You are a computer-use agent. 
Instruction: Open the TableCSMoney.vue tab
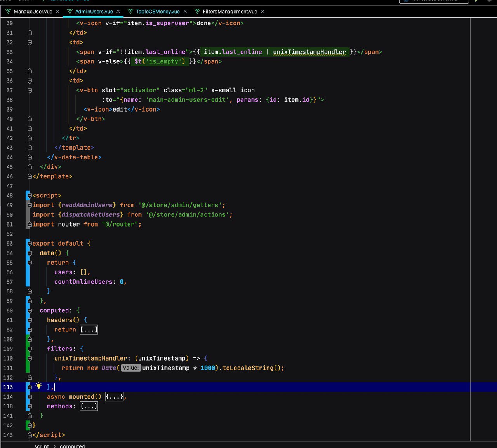[x=158, y=12]
